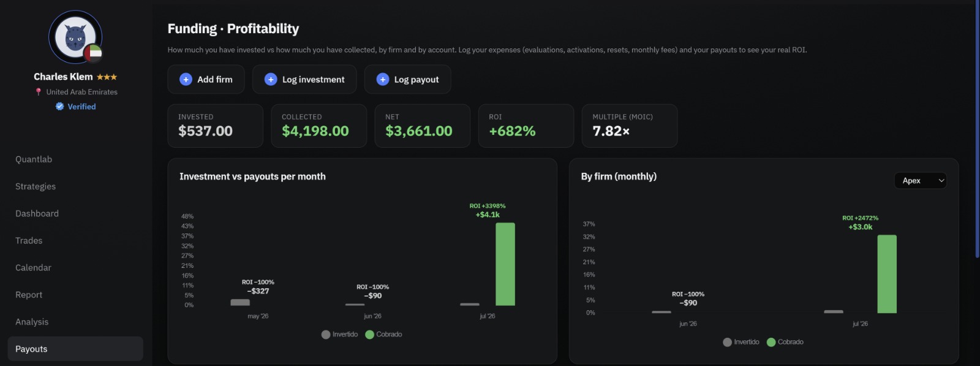
Task: Click the +$4.1k value label
Action: (x=488, y=215)
